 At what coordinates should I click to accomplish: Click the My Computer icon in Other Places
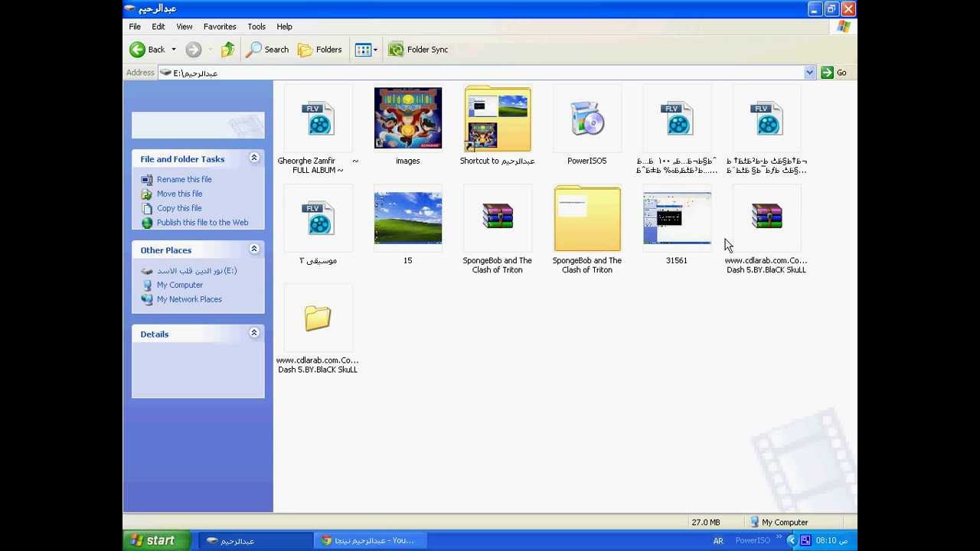point(147,285)
